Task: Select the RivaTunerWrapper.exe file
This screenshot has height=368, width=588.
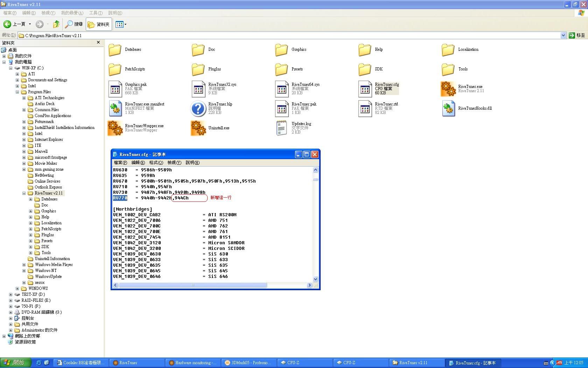Action: point(115,128)
